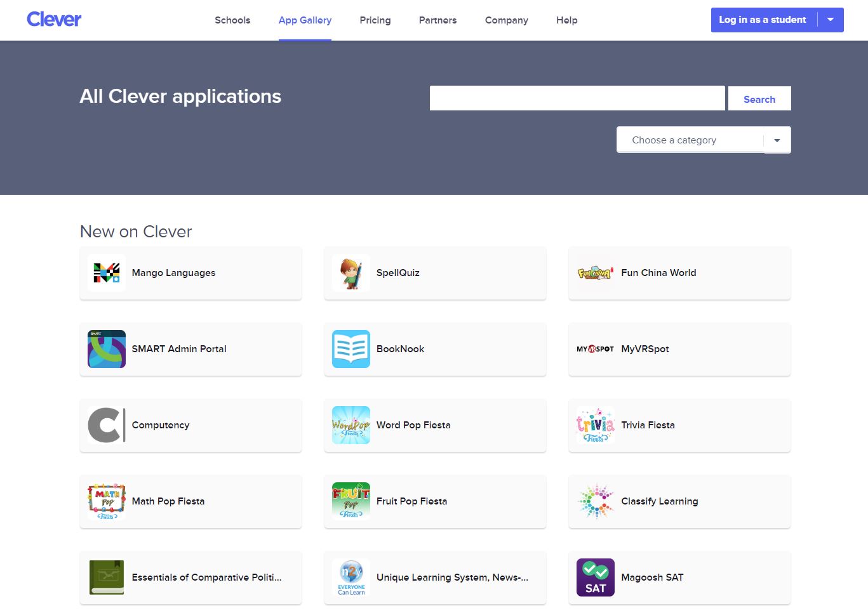Viewport: 868px width, 613px height.
Task: Click the Trivia Fiesta icon
Action: coord(596,425)
